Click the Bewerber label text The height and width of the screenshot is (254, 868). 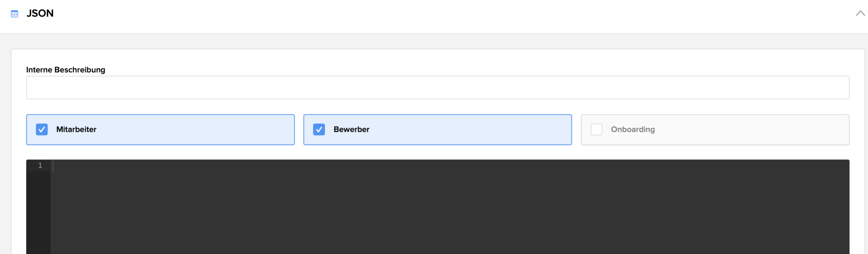pos(351,129)
